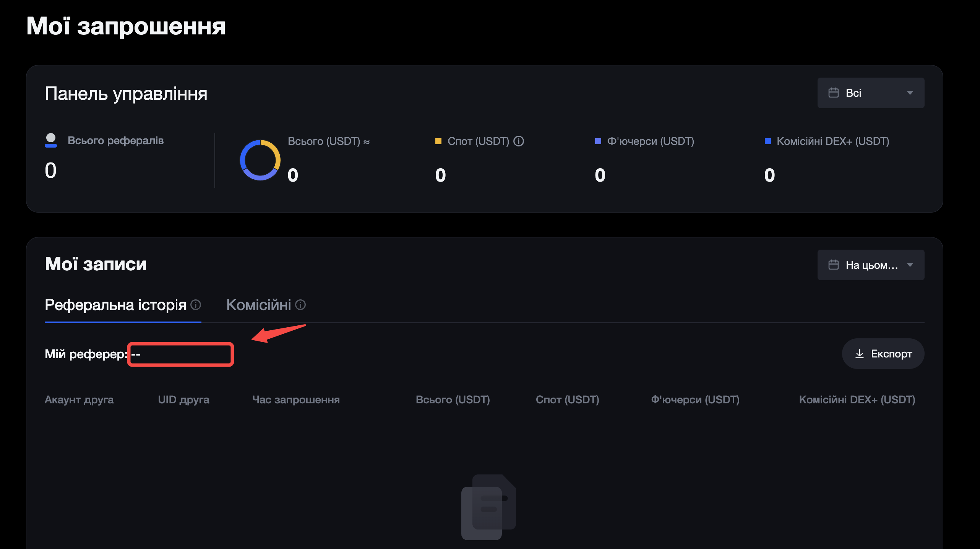Click the user icon for Всього рефералів
Viewport: 980px width, 549px height.
[x=51, y=140]
